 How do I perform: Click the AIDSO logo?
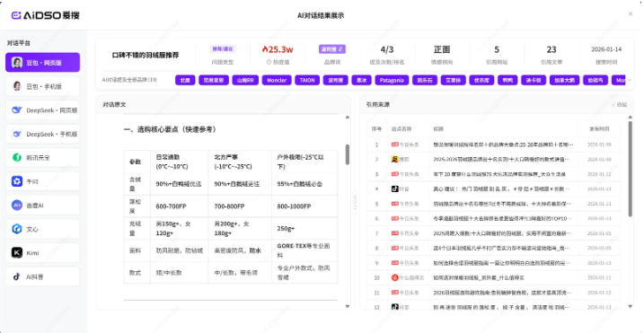pyautogui.click(x=45, y=15)
